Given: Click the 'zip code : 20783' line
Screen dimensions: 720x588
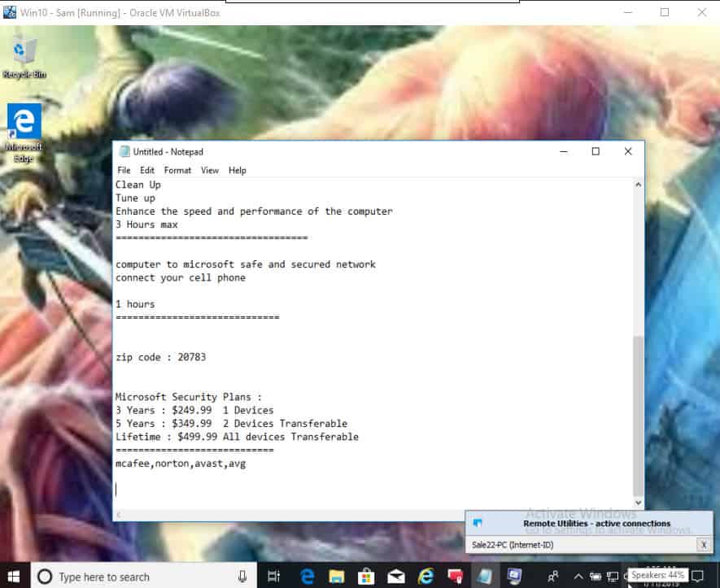Looking at the screenshot, I should tap(161, 357).
